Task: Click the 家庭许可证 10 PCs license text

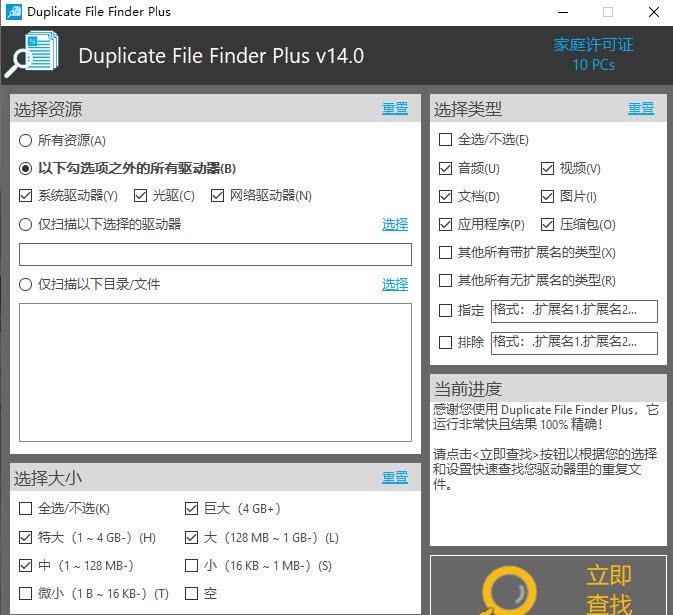Action: point(594,55)
